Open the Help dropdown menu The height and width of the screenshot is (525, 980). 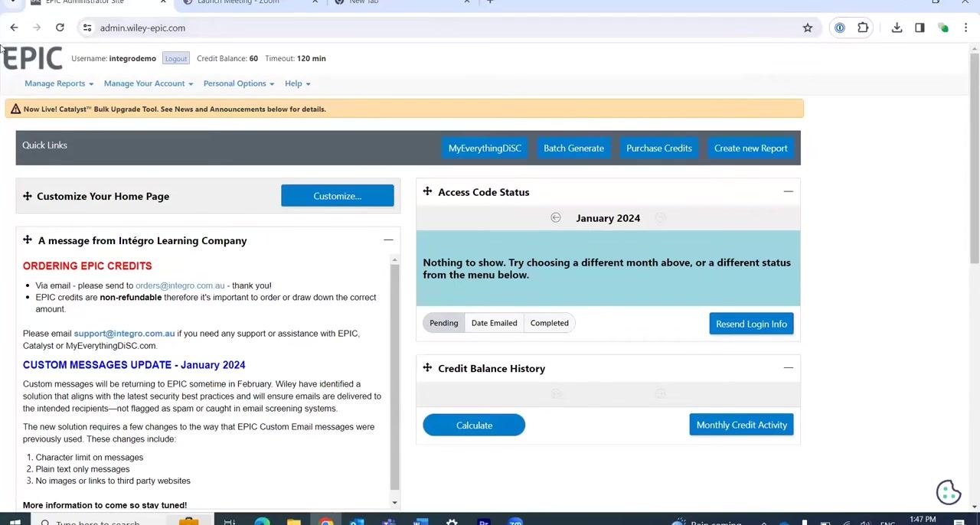[298, 83]
